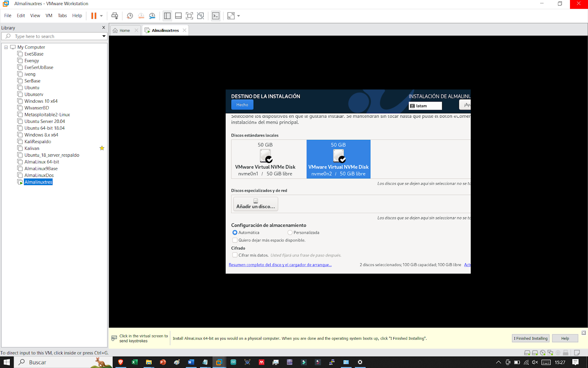Open the View menu
This screenshot has width=588, height=368.
pos(35,15)
